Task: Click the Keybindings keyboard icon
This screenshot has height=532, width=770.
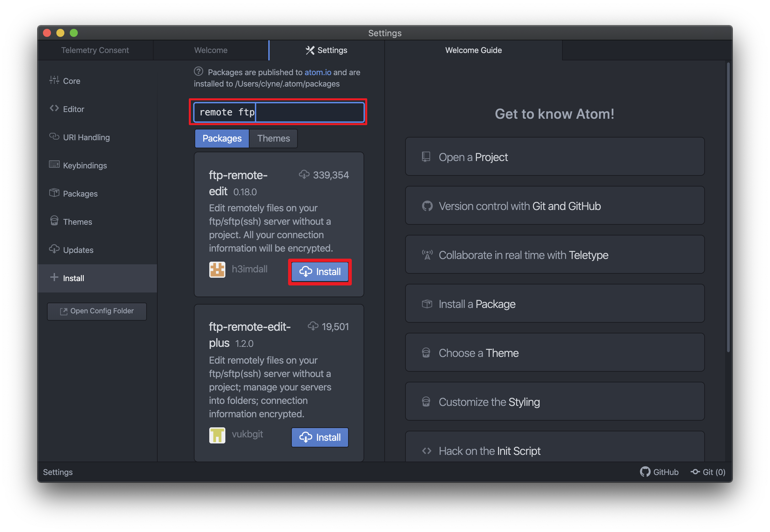Action: (x=54, y=165)
